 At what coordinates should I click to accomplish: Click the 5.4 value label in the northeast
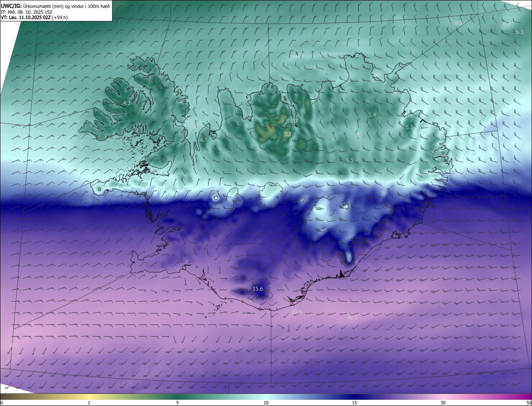tap(372, 115)
